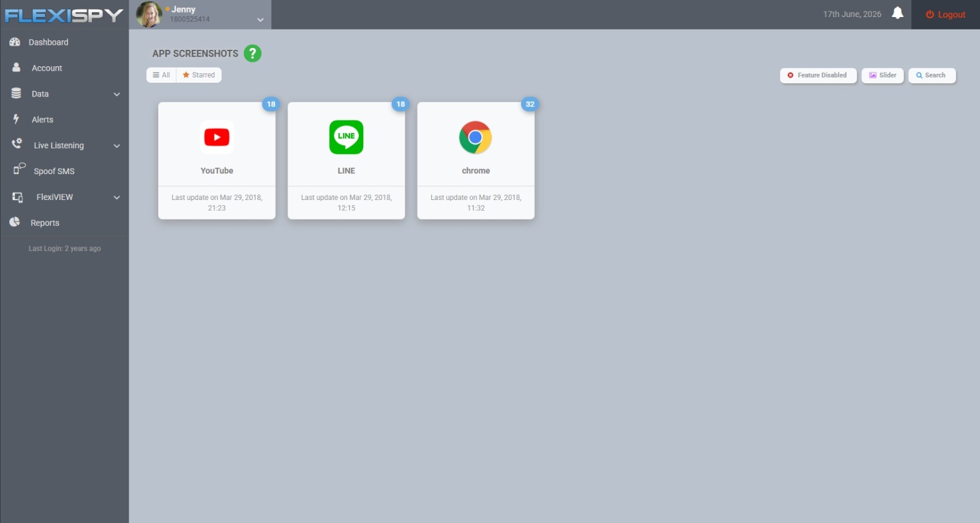Expand the Jenny account dropdown arrow
This screenshot has width=980, height=523.
tap(260, 20)
